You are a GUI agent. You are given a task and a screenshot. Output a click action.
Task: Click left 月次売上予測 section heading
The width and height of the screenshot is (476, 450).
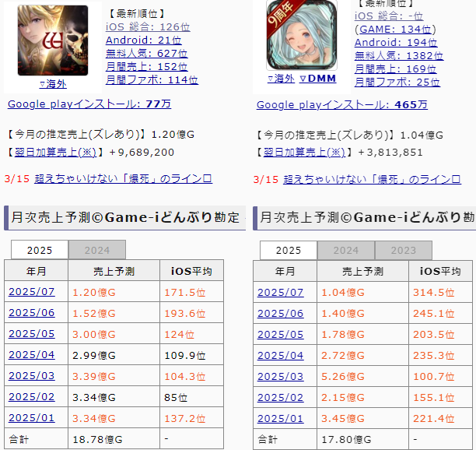[125, 217]
